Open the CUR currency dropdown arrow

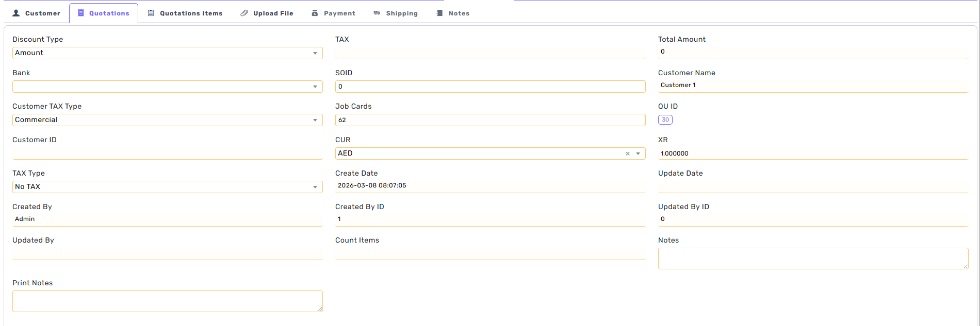638,153
